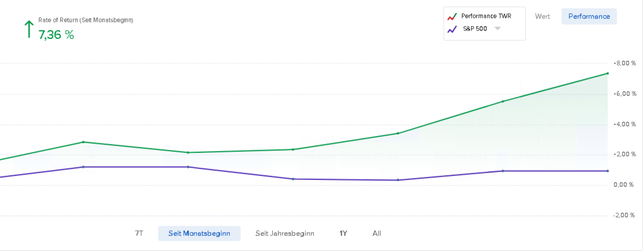Viewport: 644px width, 251px height.
Task: Toggle the Performance TWR legend label
Action: click(x=486, y=16)
